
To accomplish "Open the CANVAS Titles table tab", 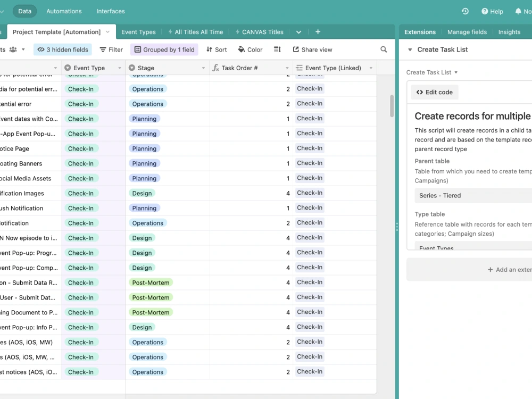I will (x=259, y=32).
